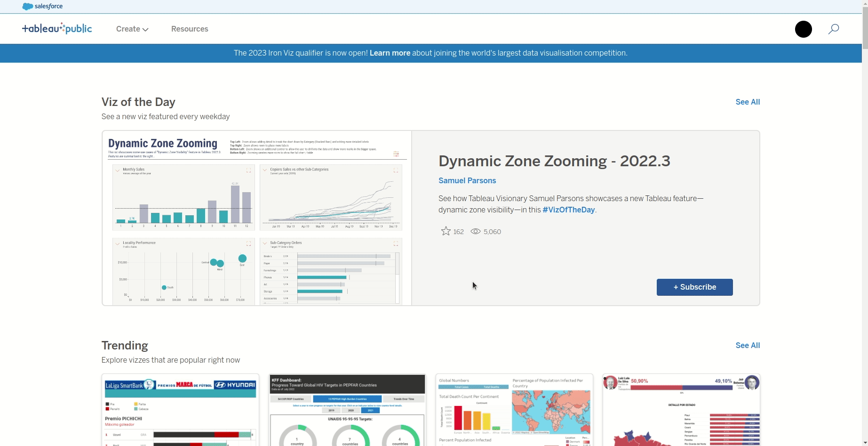Click the Salesforce cloud logo
The height and width of the screenshot is (446, 868).
point(42,7)
